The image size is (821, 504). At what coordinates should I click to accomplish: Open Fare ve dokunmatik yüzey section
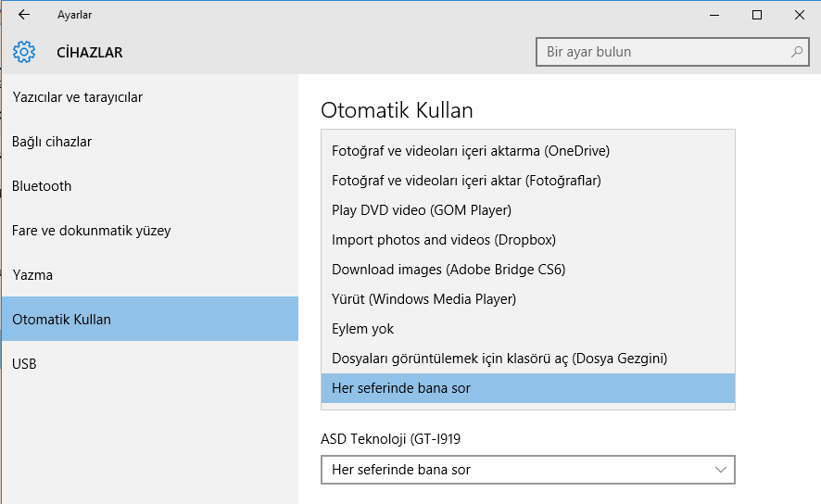point(150,231)
